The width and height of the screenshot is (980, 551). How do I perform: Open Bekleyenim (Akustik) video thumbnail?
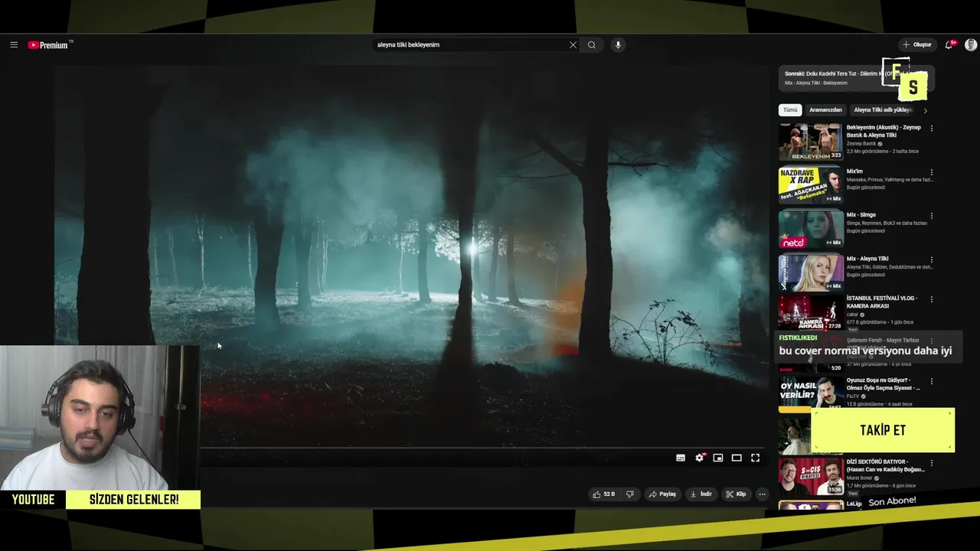coord(810,142)
